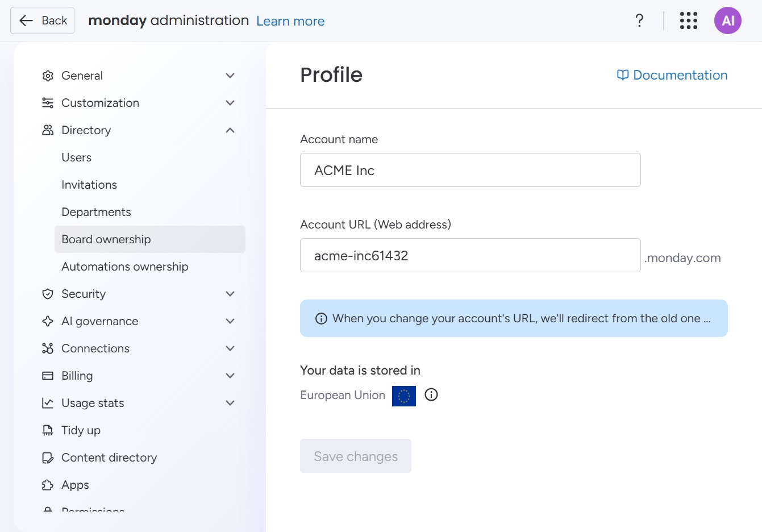
Task: Click the data storage info icon
Action: click(x=431, y=394)
